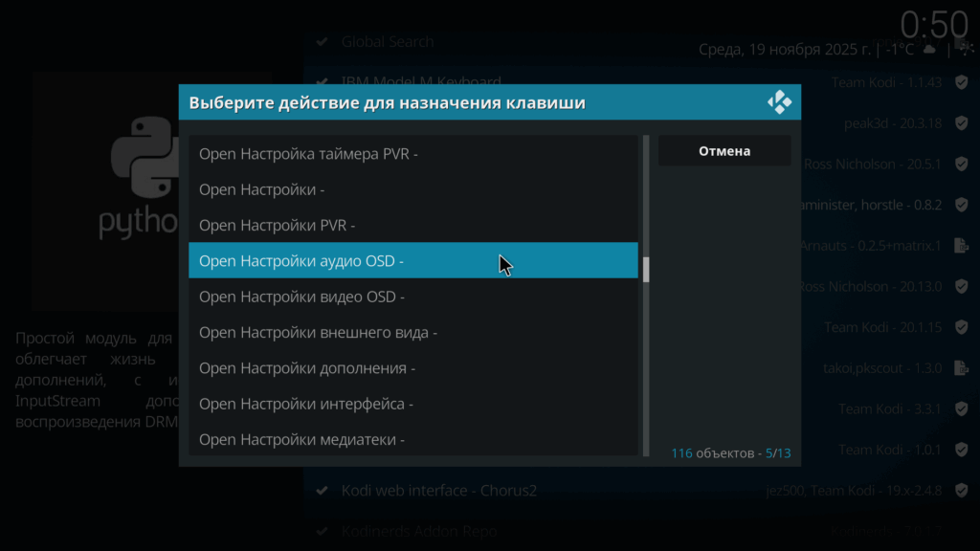980x551 pixels.
Task: Click the Kodi logo in dialog header
Action: [779, 102]
